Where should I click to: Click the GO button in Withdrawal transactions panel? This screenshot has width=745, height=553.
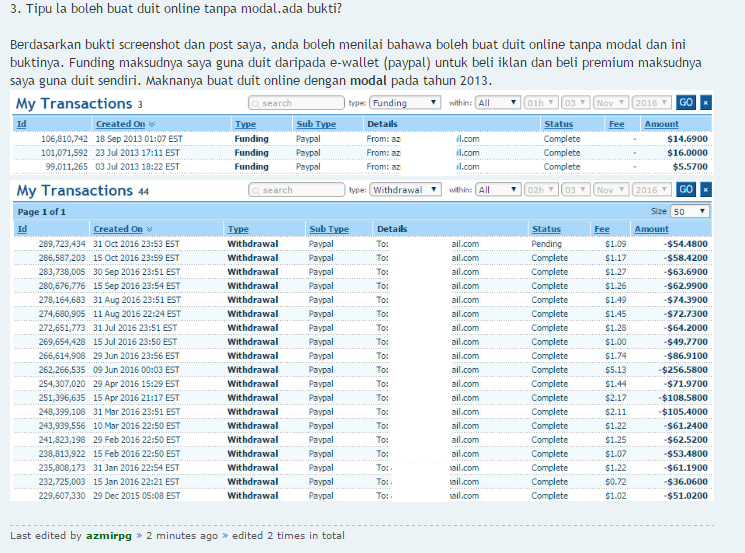pos(686,190)
